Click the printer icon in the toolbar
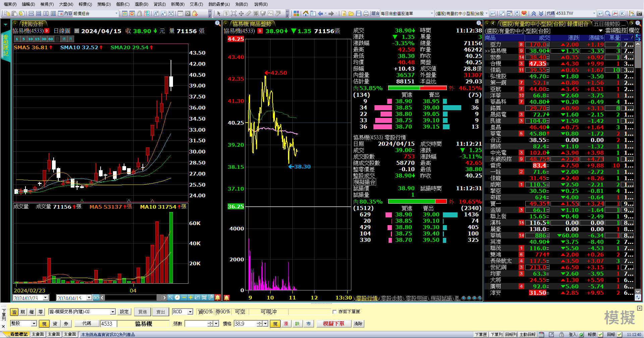644x338 pixels. [366, 13]
